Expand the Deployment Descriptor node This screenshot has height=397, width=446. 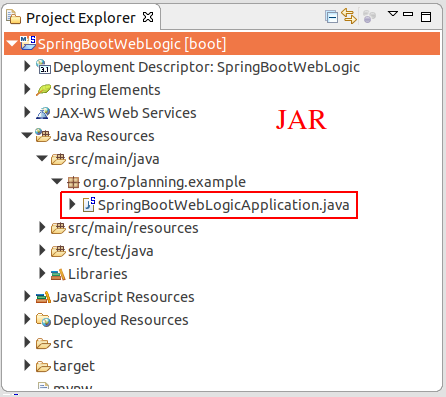27,66
